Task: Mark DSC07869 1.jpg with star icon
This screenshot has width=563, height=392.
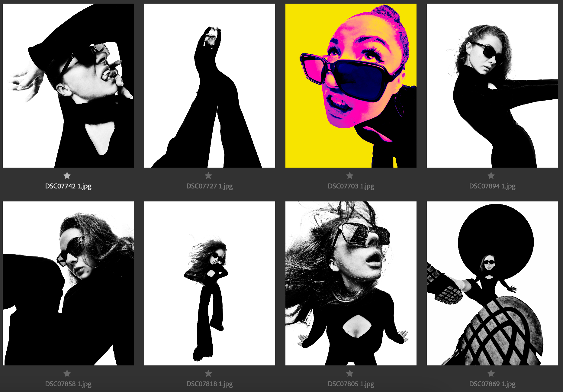Action: pyautogui.click(x=491, y=373)
